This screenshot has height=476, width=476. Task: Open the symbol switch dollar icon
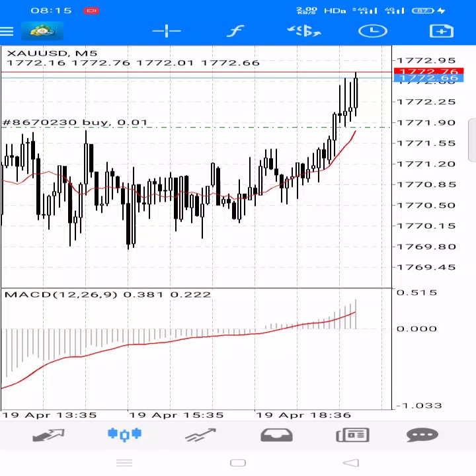[x=304, y=31]
